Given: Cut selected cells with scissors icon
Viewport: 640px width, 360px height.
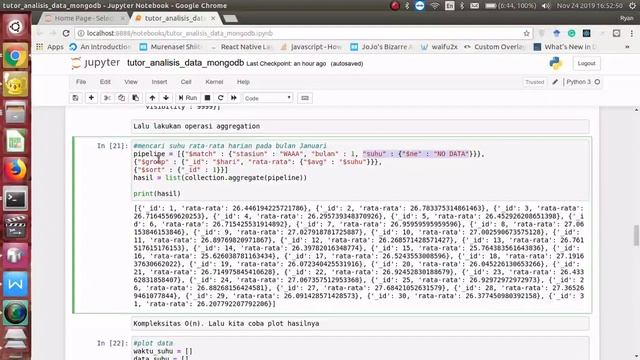Looking at the screenshot, I should click(x=107, y=98).
